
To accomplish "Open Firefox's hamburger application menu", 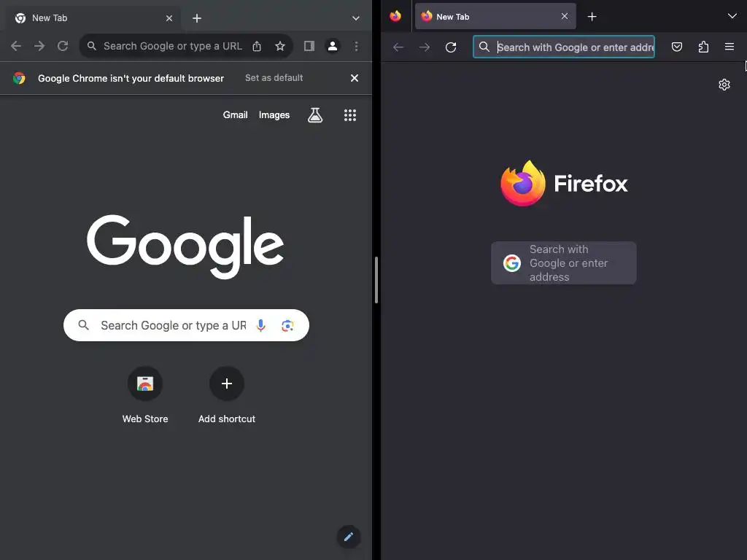I will point(729,47).
